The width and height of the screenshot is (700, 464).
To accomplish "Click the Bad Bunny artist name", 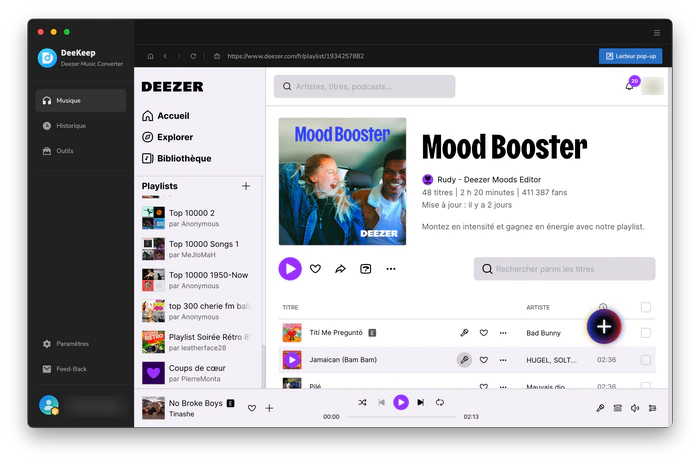I will 543,333.
